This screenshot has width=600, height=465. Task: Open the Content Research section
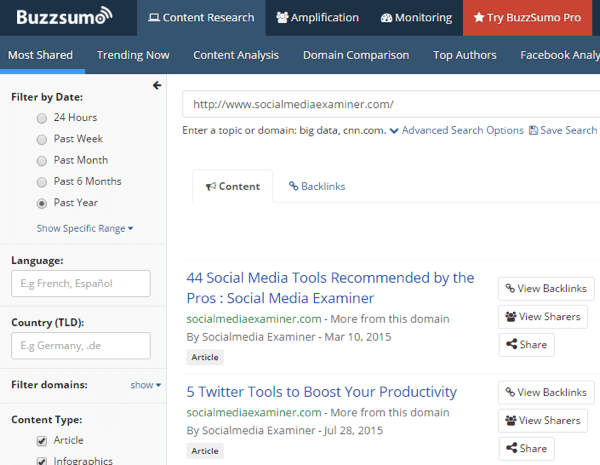click(x=201, y=18)
